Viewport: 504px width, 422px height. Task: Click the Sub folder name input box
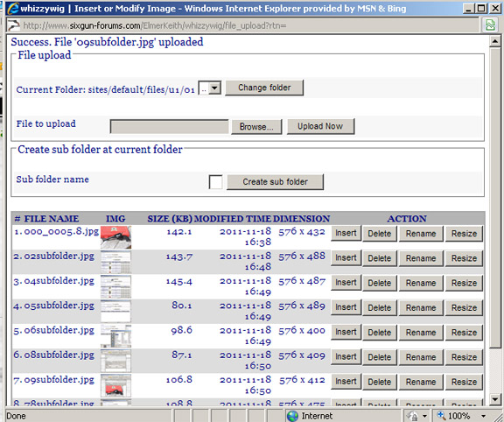215,182
